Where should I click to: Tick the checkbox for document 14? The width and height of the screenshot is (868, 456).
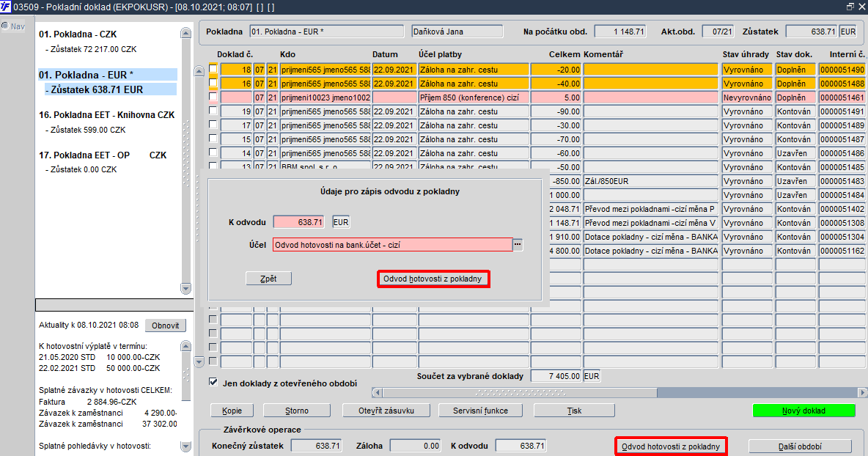pos(213,152)
